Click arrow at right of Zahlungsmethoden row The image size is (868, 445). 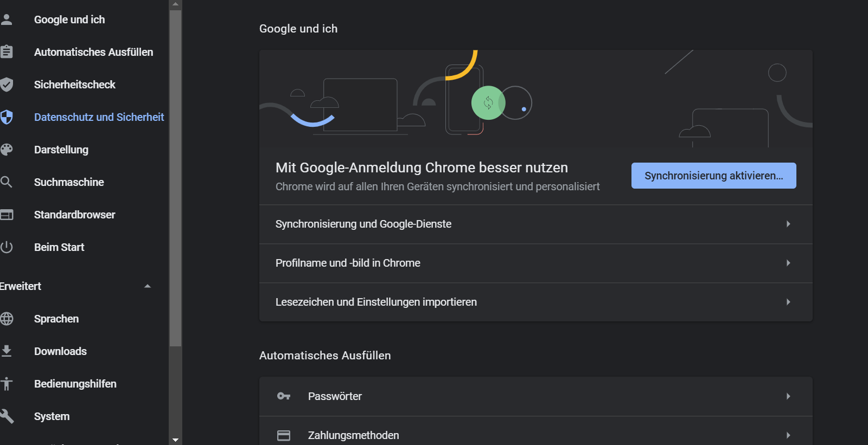788,435
